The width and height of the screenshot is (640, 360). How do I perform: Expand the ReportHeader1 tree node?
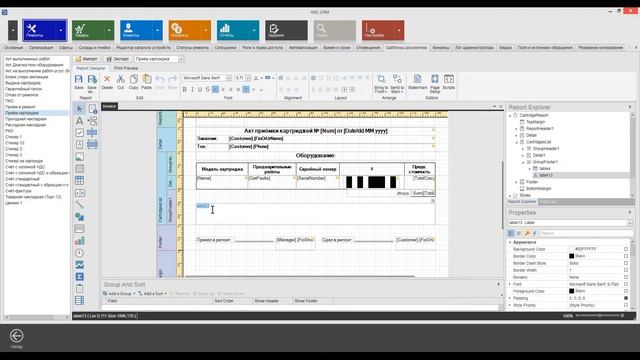(x=517, y=129)
